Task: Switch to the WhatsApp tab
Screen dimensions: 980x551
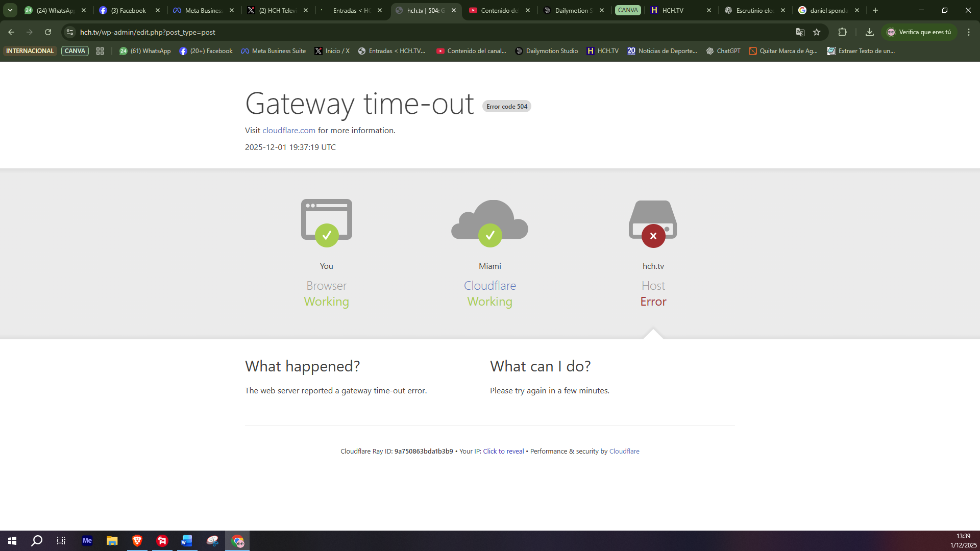Action: click(x=56, y=10)
